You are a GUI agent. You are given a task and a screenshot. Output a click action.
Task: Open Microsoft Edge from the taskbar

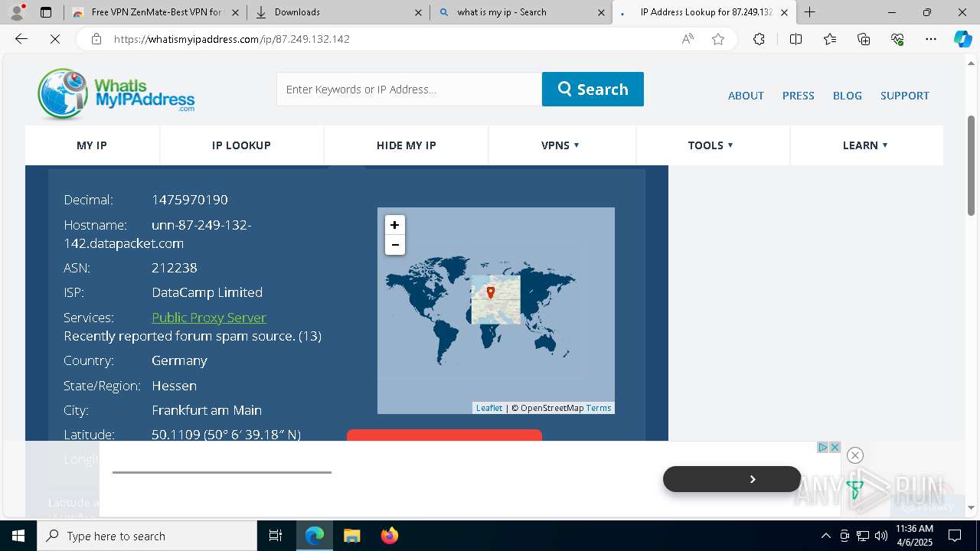point(315,536)
